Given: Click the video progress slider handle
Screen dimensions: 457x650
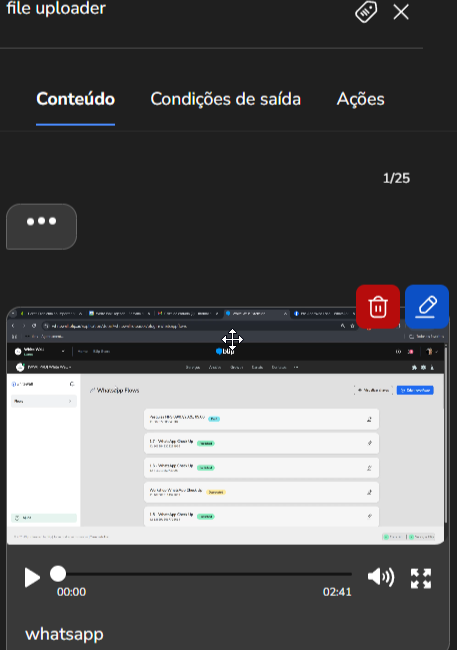Looking at the screenshot, I should point(58,574).
